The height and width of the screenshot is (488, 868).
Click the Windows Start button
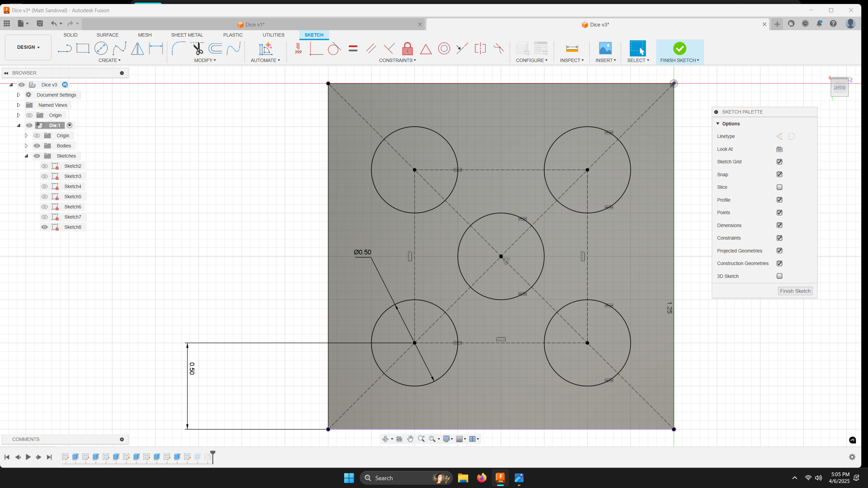349,478
